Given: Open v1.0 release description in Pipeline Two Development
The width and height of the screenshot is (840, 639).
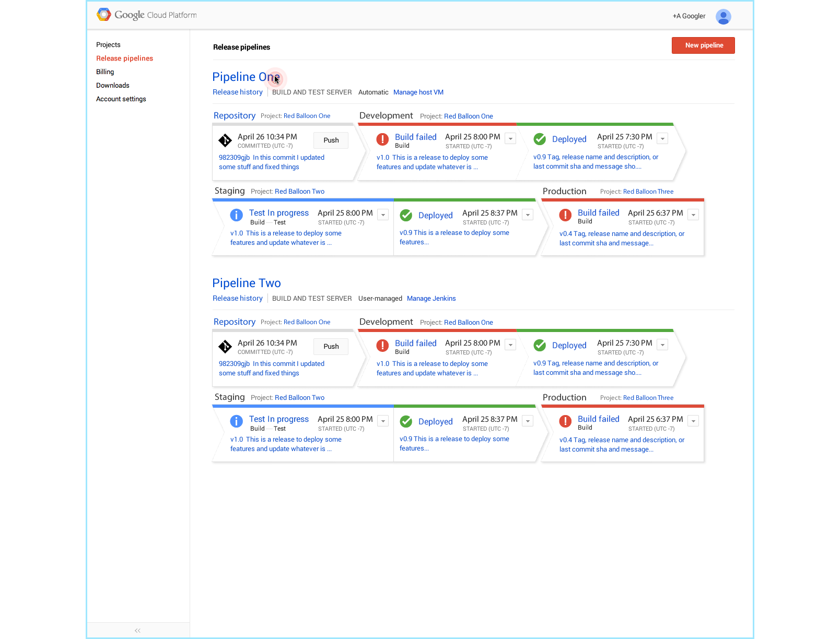Looking at the screenshot, I should pyautogui.click(x=432, y=369).
